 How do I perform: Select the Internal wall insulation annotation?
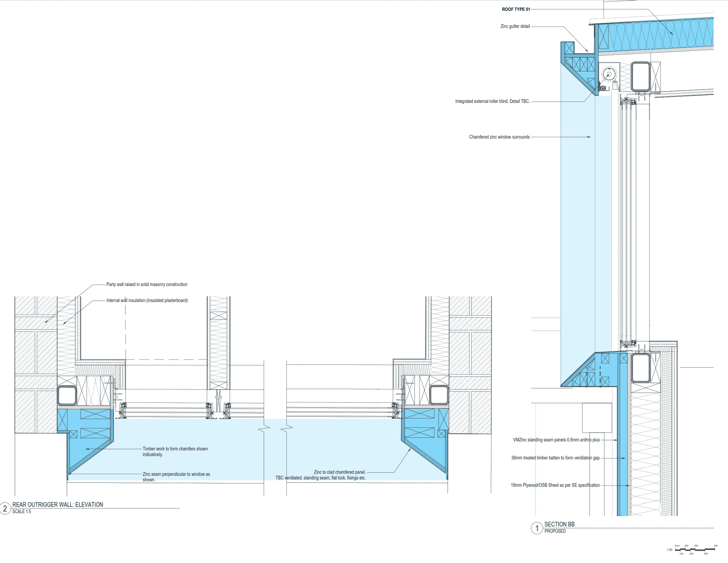coord(147,300)
